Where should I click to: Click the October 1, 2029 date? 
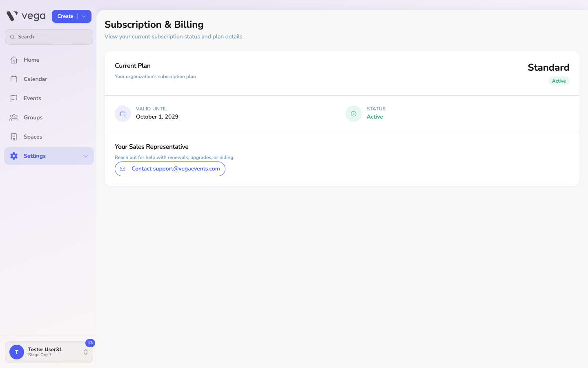[157, 117]
